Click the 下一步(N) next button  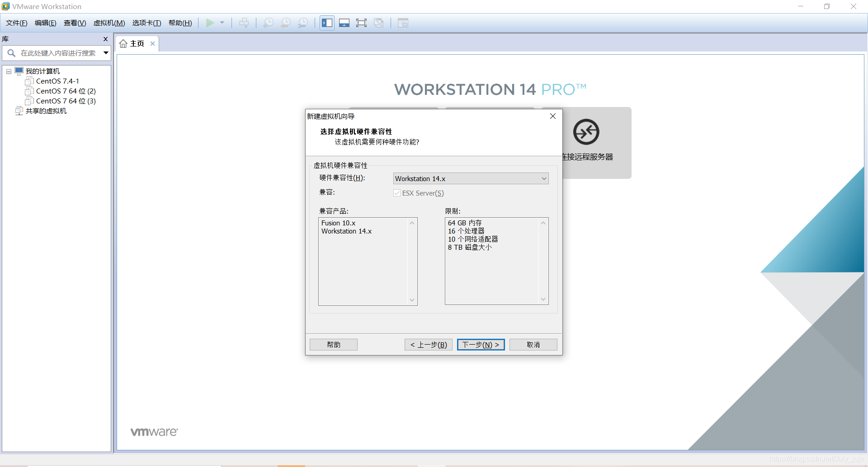coord(481,345)
